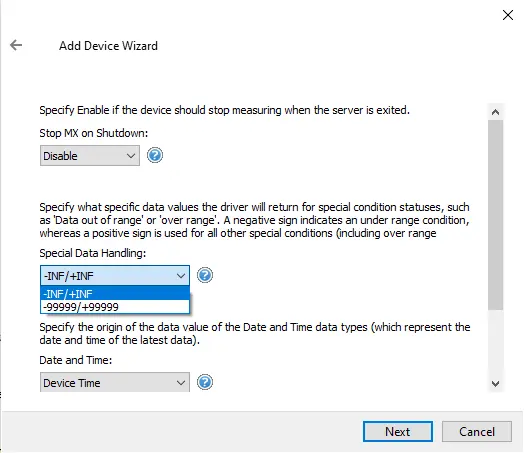
Task: Cancel the device wizard
Action: pyautogui.click(x=477, y=431)
